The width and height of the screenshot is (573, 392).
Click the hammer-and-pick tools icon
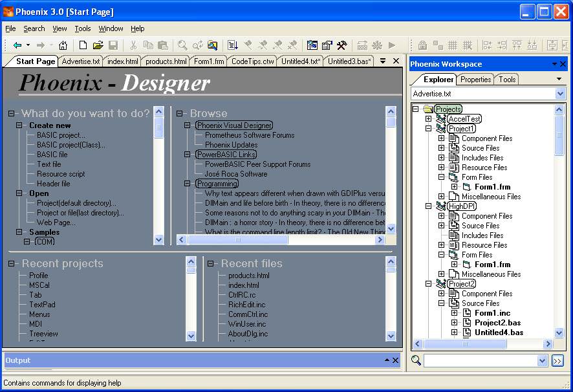pyautogui.click(x=341, y=45)
